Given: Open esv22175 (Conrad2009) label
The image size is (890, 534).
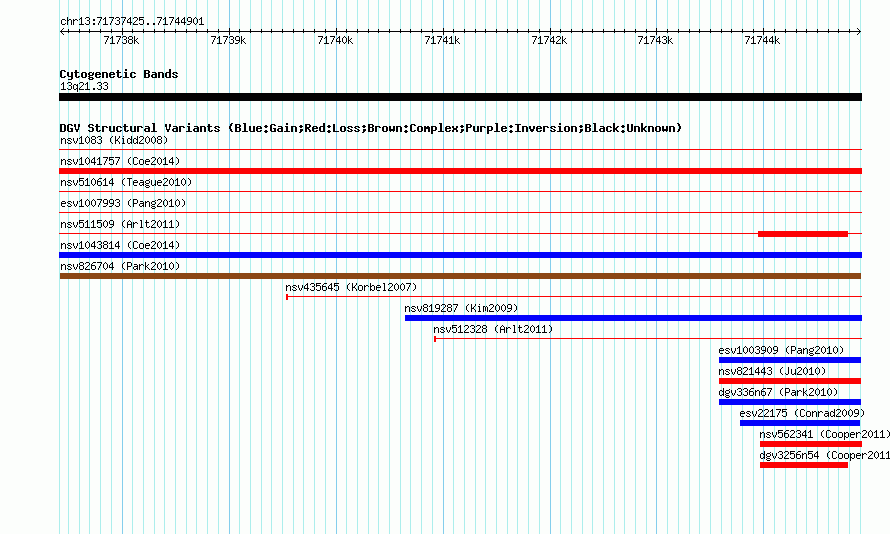Looking at the screenshot, I should tap(802, 413).
